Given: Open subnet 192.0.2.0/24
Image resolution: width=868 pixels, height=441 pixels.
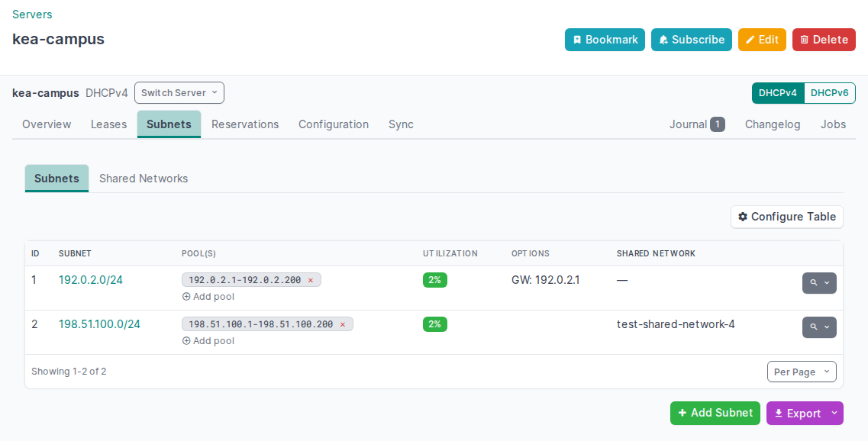Looking at the screenshot, I should (91, 280).
